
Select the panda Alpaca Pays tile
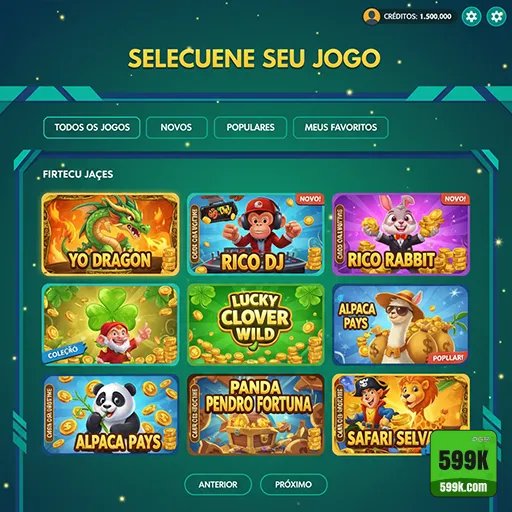click(x=110, y=415)
